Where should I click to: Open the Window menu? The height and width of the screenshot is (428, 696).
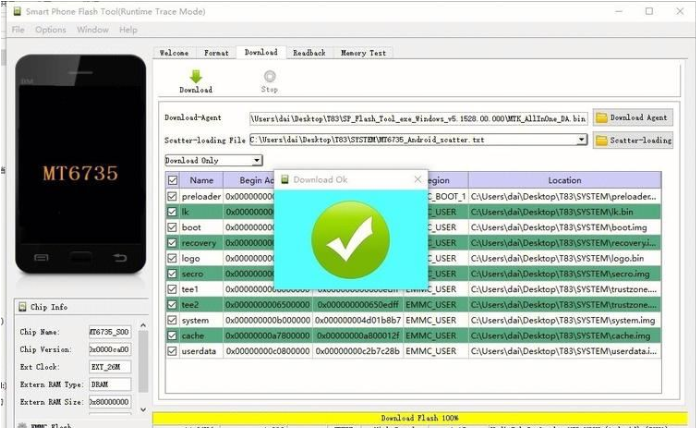coord(93,30)
